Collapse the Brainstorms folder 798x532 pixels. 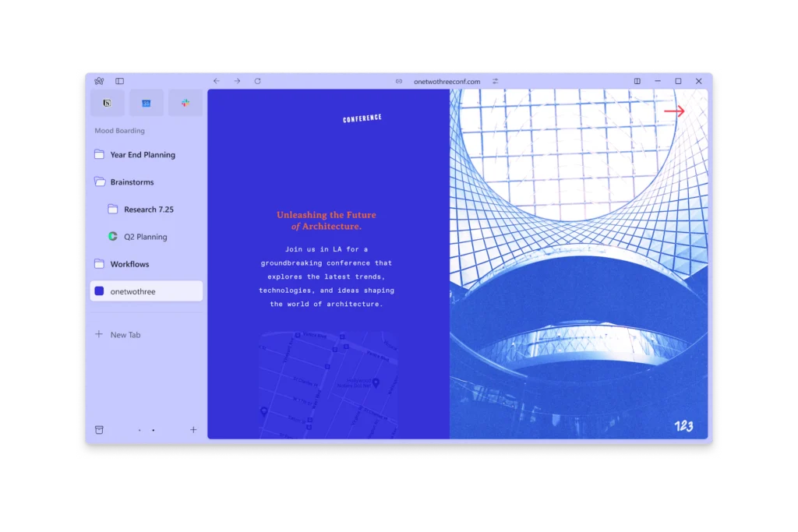[132, 182]
